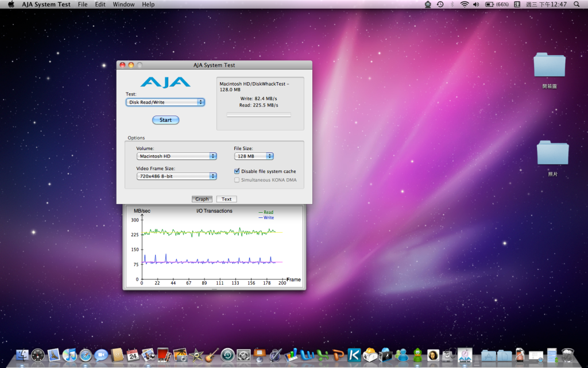Start the disk read/write test

(165, 120)
